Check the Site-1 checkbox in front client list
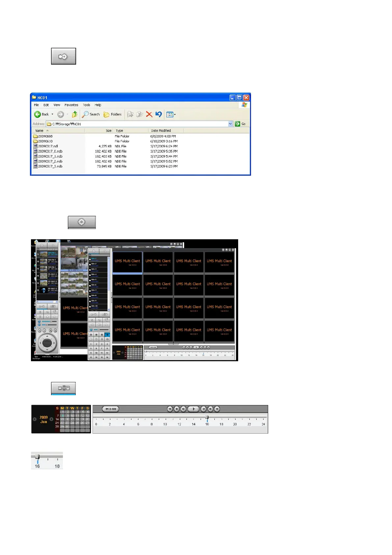The image size is (392, 555). click(x=90, y=259)
